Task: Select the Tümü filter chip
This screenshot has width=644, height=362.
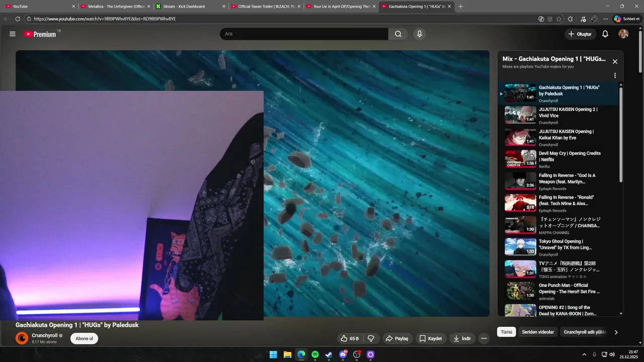Action: (x=507, y=332)
